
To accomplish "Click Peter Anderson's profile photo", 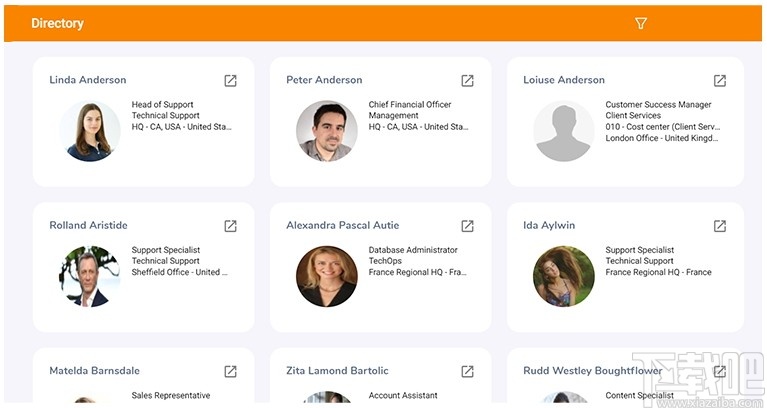I will (x=326, y=131).
